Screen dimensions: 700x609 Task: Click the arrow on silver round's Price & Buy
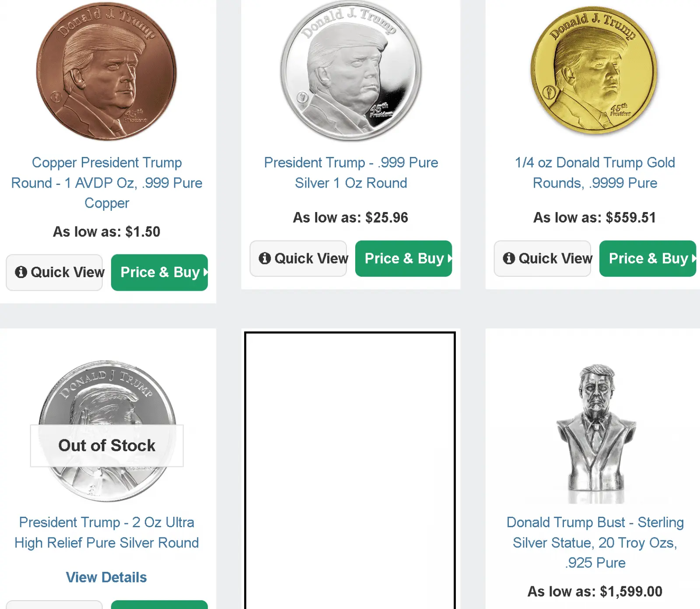(x=449, y=258)
